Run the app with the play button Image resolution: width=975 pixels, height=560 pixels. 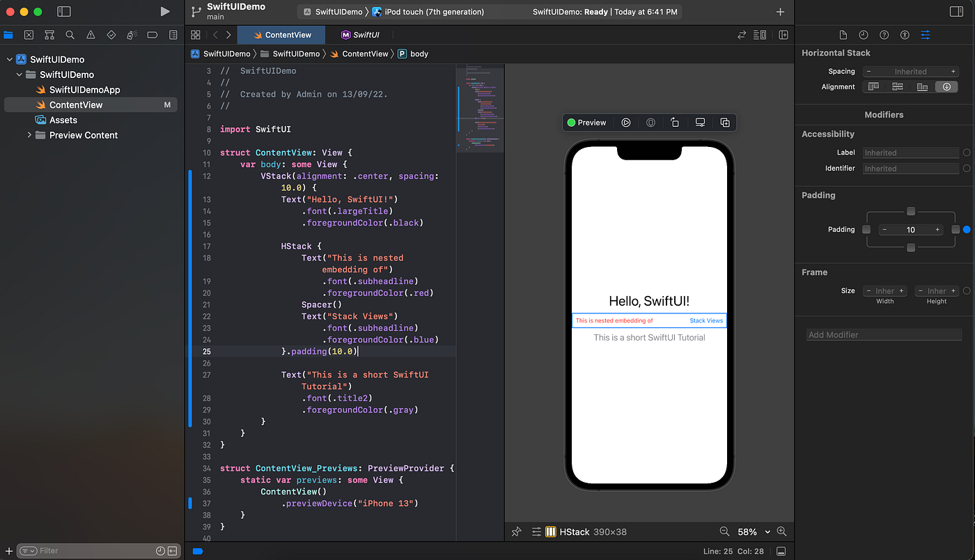[165, 11]
